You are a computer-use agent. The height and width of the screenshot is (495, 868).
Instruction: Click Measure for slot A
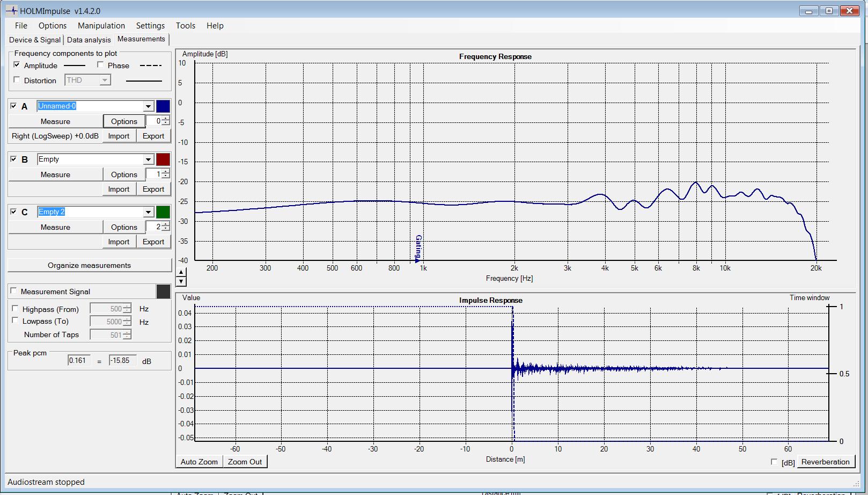coord(55,121)
